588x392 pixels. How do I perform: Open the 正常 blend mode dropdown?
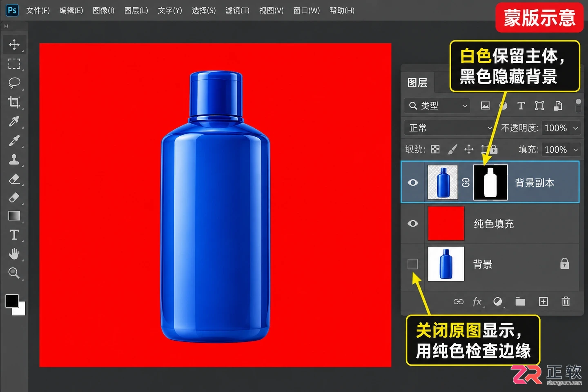tap(449, 128)
